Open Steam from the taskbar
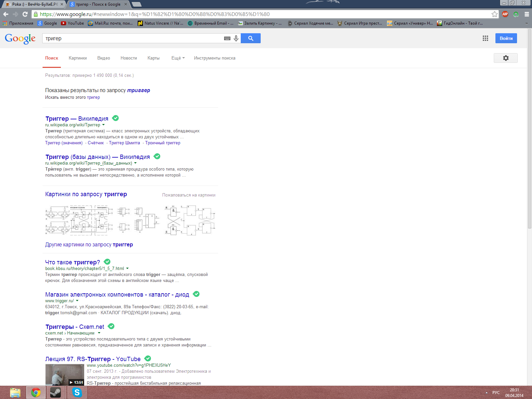 pos(56,393)
